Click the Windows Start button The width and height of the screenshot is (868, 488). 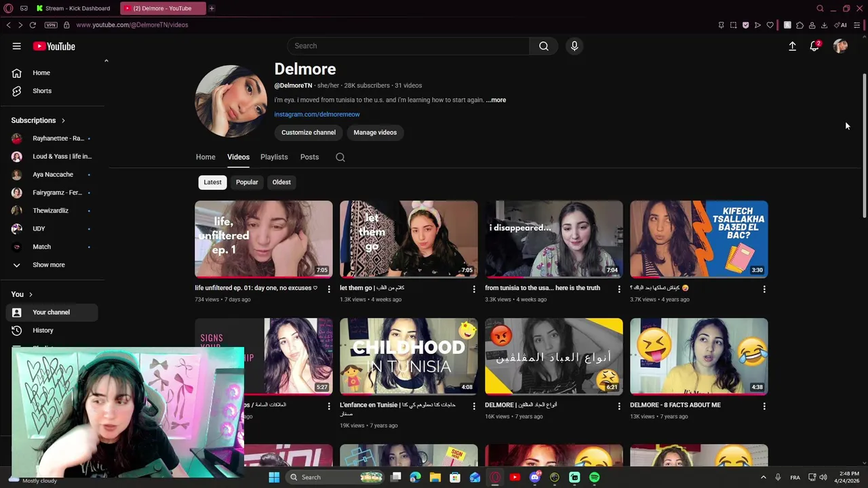pos(274,477)
